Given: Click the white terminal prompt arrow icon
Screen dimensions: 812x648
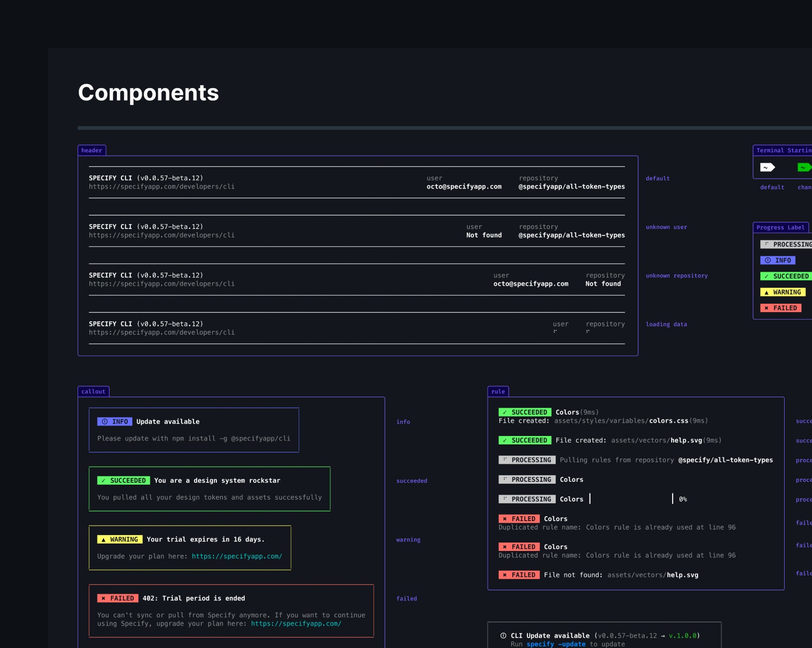Looking at the screenshot, I should [767, 167].
